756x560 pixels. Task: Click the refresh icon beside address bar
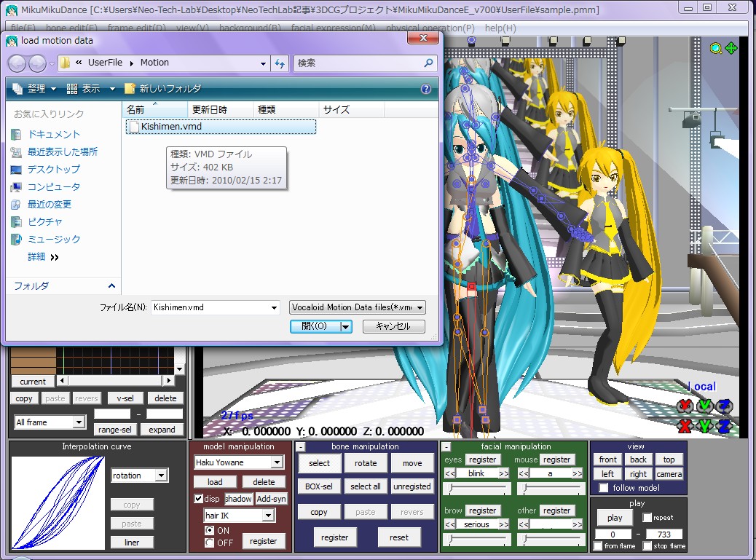280,63
